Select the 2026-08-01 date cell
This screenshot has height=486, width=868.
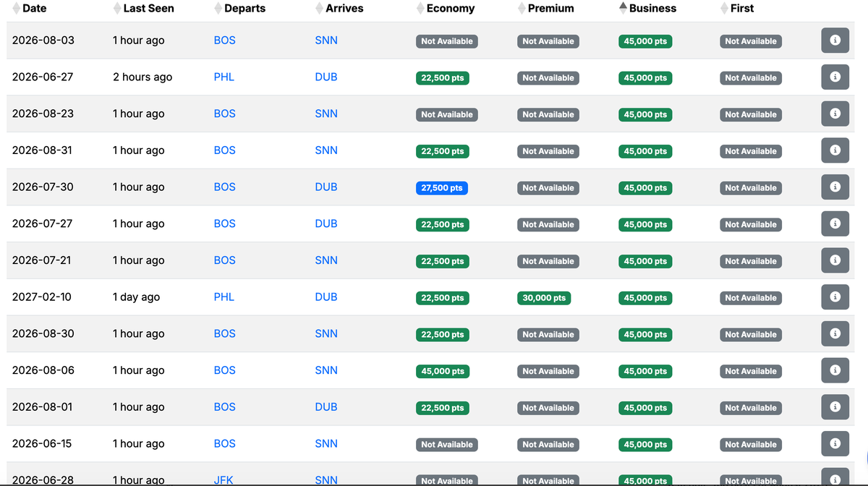tap(43, 406)
